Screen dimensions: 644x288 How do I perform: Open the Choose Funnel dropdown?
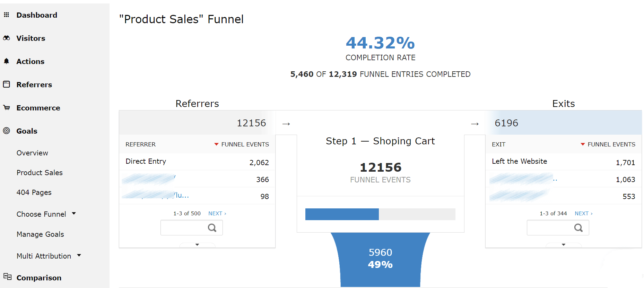pos(47,214)
